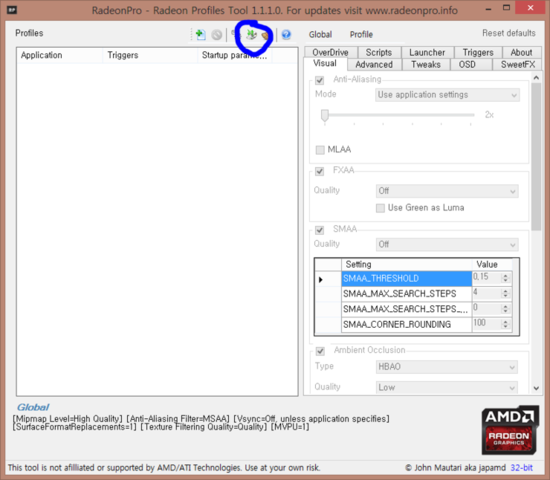Image resolution: width=550 pixels, height=480 pixels.
Task: Toggle the FXAA checkbox
Action: pos(319,171)
